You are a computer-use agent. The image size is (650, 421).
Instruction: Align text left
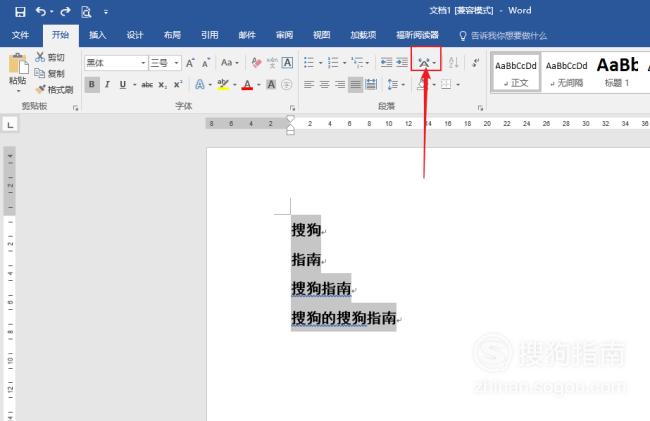point(309,85)
